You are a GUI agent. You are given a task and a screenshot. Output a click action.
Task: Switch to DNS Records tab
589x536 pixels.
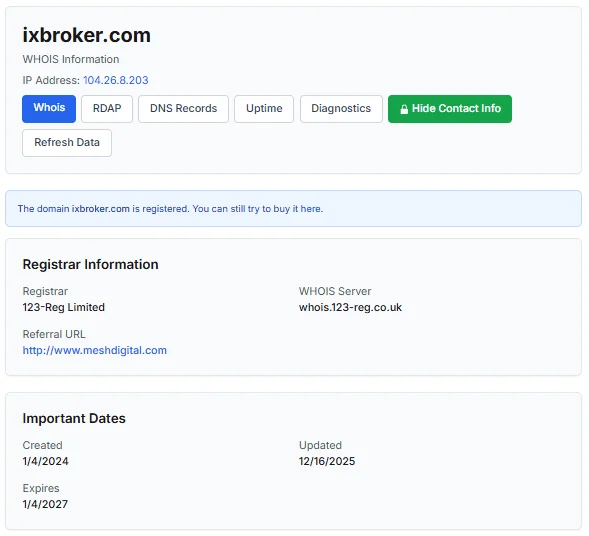(x=183, y=109)
